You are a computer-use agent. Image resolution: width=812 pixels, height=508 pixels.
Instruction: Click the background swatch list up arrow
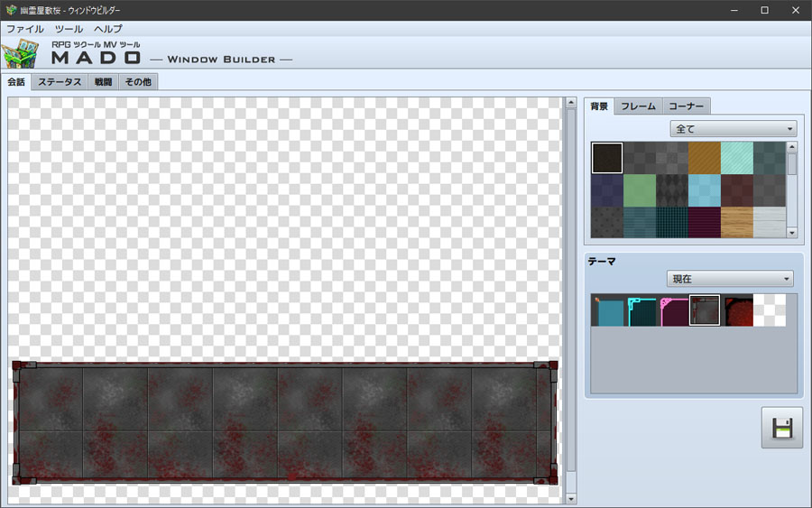click(x=792, y=147)
